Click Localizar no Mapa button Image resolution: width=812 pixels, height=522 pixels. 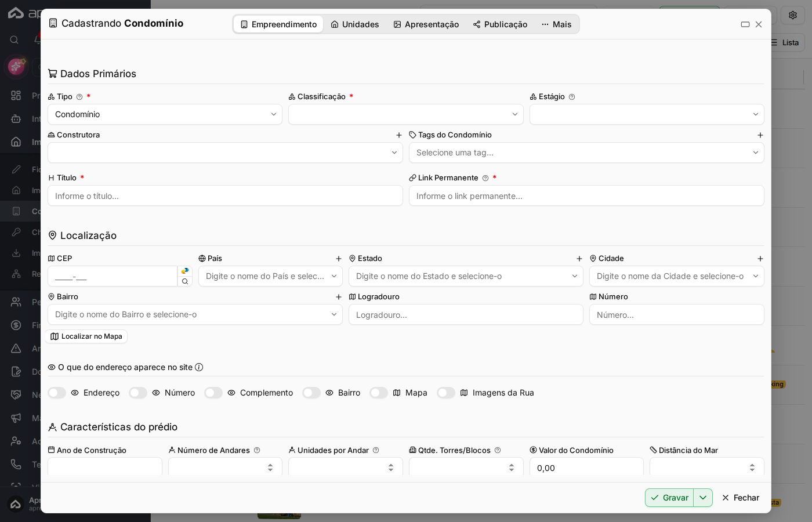[x=86, y=336]
